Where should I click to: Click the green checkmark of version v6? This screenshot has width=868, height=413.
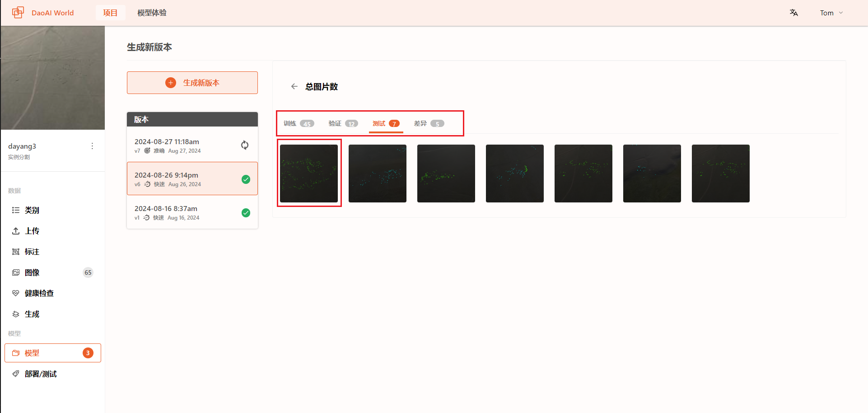click(246, 179)
